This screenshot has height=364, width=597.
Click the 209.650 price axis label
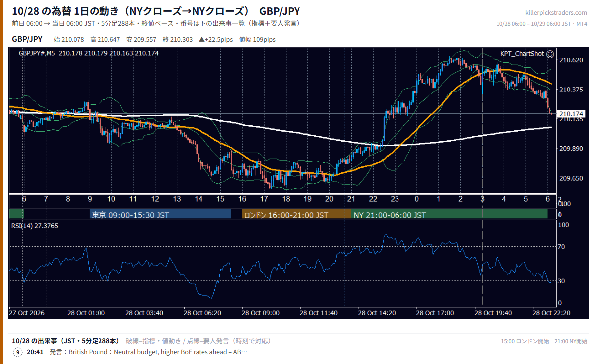click(x=571, y=178)
